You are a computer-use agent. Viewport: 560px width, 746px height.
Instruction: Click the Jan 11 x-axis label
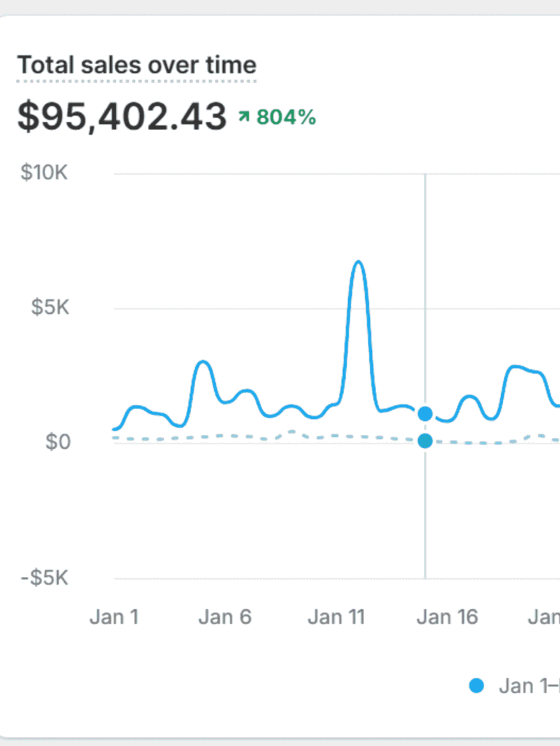tap(336, 617)
